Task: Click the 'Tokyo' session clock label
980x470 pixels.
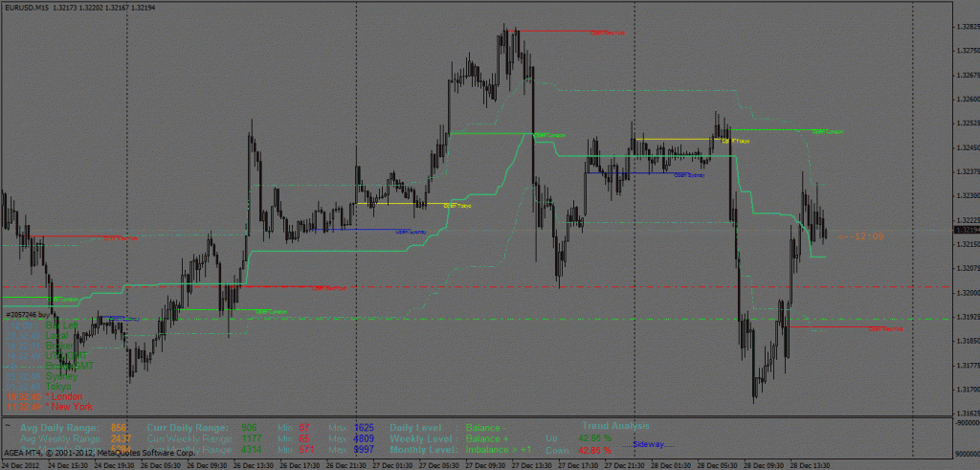Action: click(x=58, y=387)
